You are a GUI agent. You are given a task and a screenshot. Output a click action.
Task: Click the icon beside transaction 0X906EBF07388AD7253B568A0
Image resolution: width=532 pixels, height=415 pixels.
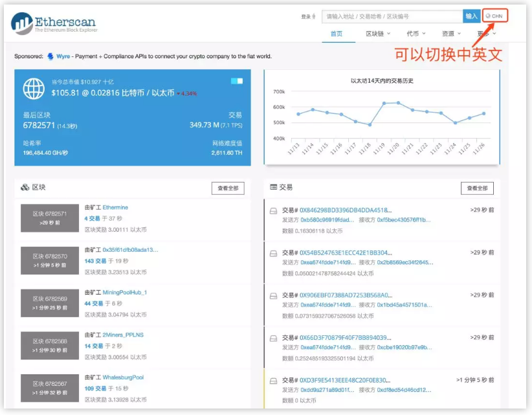click(x=274, y=296)
